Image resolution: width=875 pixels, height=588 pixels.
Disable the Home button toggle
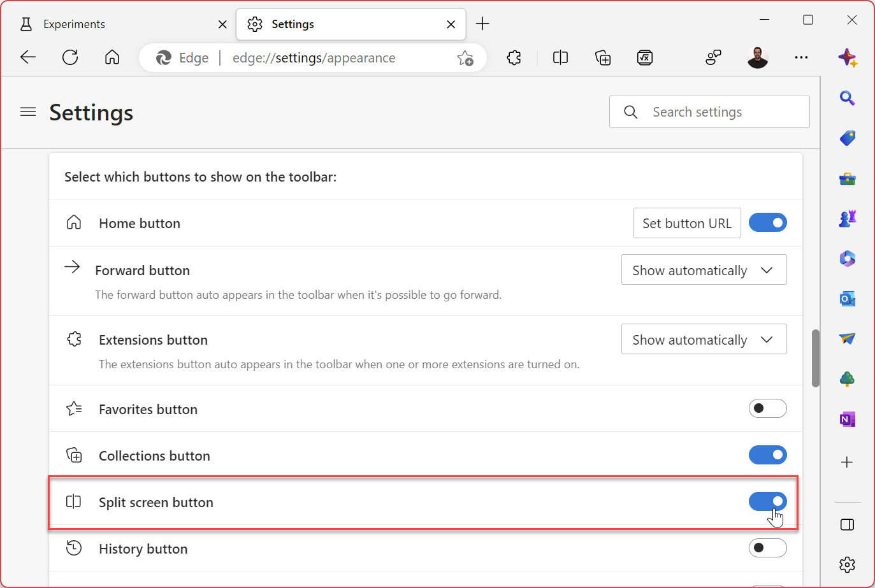point(768,222)
